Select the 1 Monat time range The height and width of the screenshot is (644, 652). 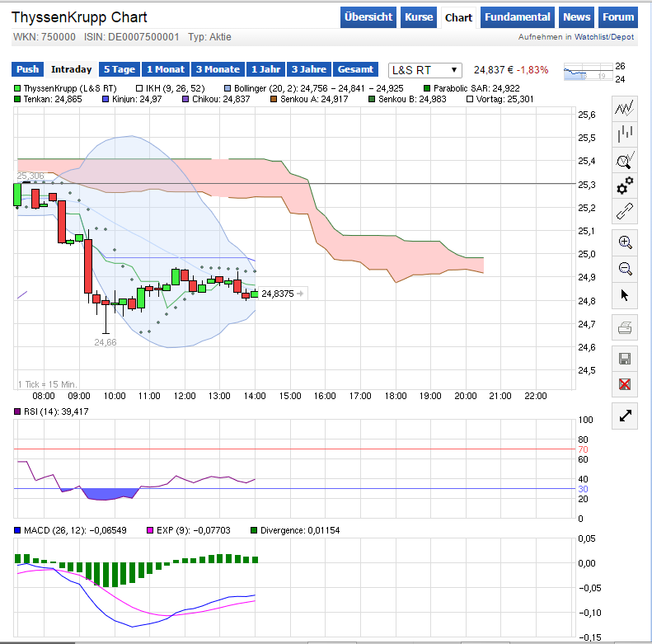click(x=166, y=70)
